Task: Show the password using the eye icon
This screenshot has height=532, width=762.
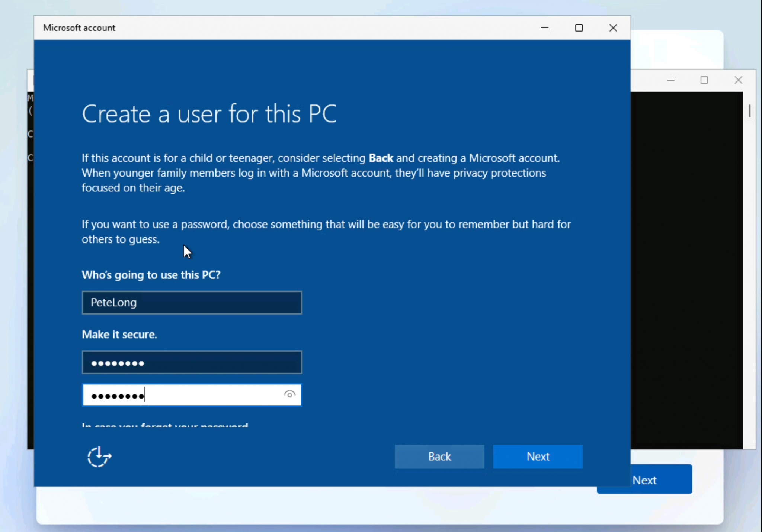Action: point(289,395)
